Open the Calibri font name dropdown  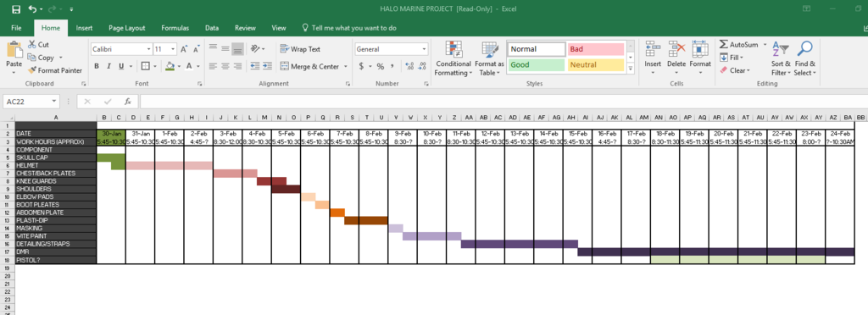[x=148, y=49]
